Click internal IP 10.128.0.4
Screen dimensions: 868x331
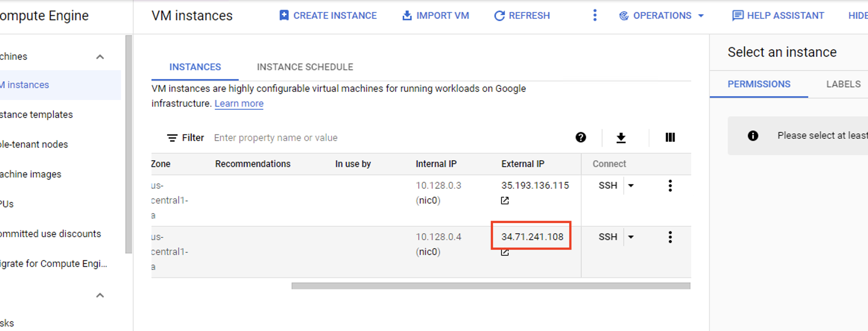coord(438,237)
